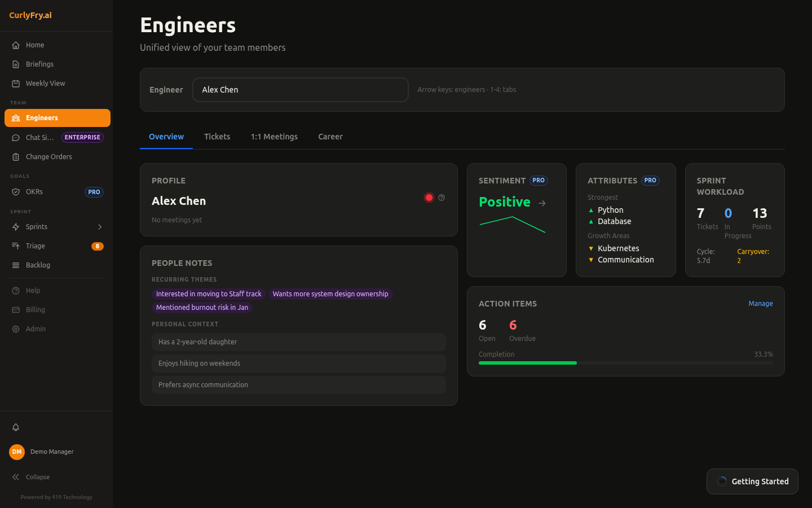The image size is (812, 508).
Task: Open the 1:1 Meetings tab
Action: click(x=274, y=137)
